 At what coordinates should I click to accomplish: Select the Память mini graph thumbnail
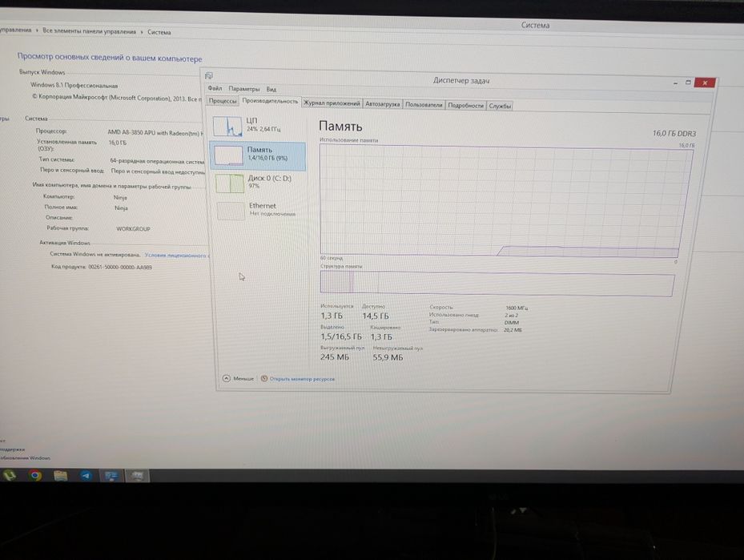(229, 155)
